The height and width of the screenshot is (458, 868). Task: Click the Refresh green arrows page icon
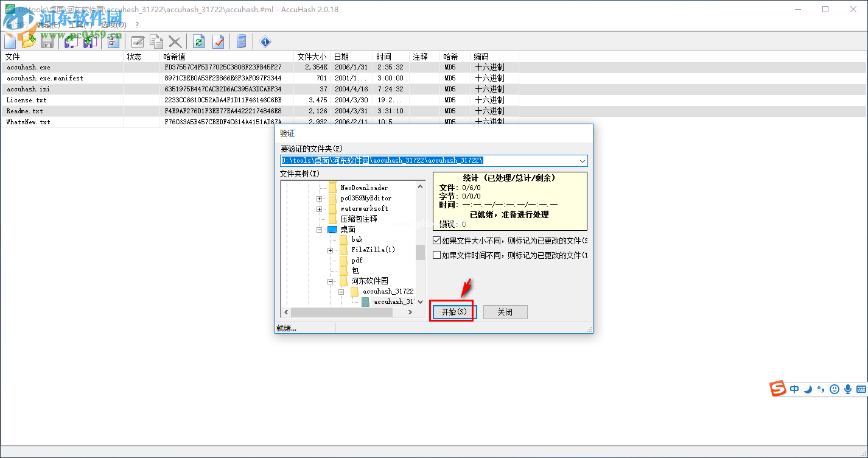click(199, 41)
